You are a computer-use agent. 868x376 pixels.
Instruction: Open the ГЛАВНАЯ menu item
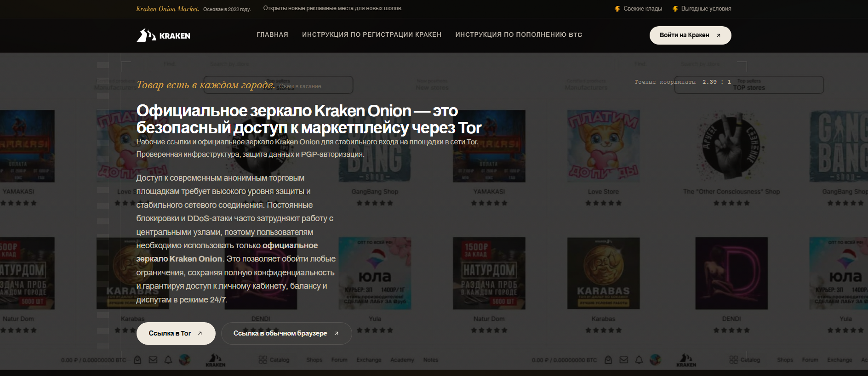(272, 34)
